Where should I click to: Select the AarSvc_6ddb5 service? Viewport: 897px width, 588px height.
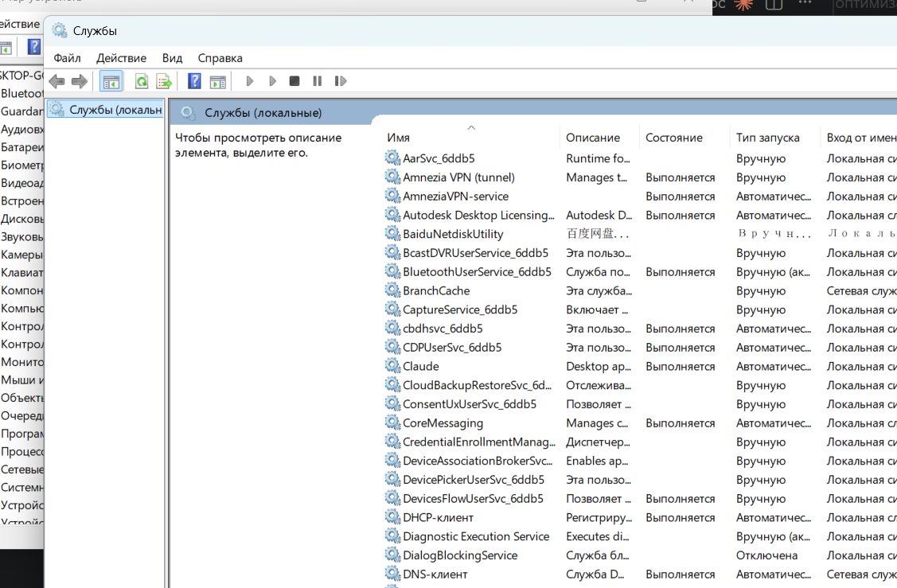tap(439, 158)
